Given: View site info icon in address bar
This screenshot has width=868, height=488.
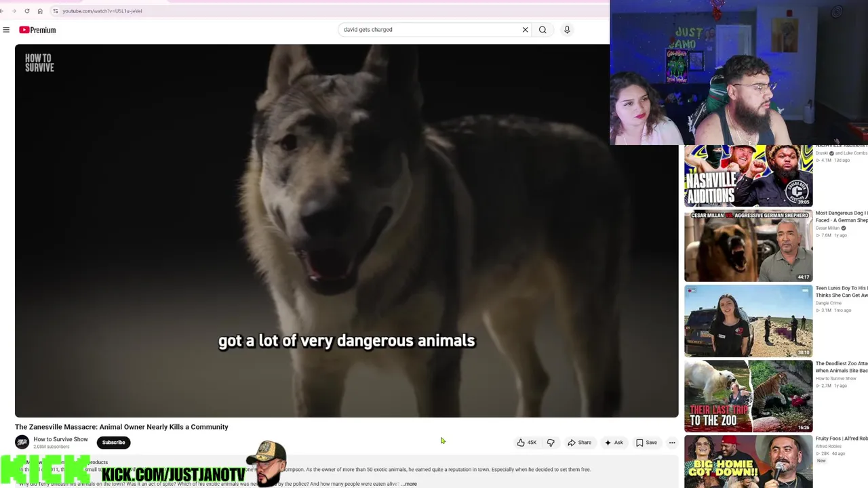Looking at the screenshot, I should (x=56, y=11).
